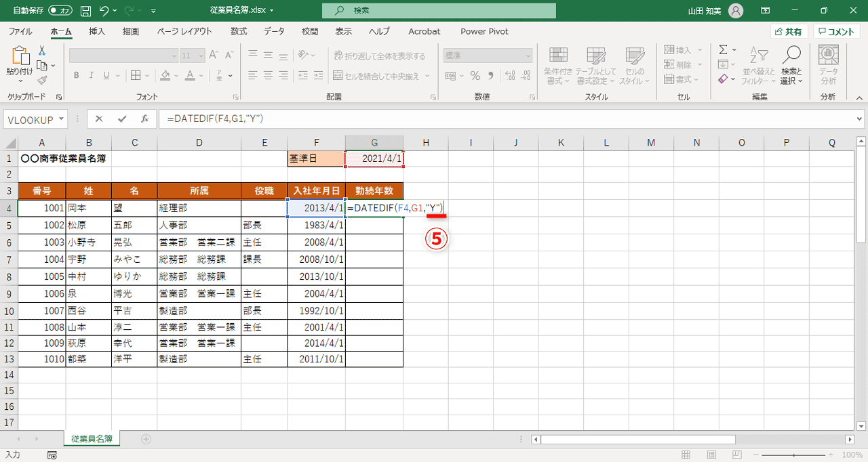Image resolution: width=868 pixels, height=462 pixels.
Task: Open Format as Table (テーブルとして書式設定) menu
Action: (x=597, y=66)
